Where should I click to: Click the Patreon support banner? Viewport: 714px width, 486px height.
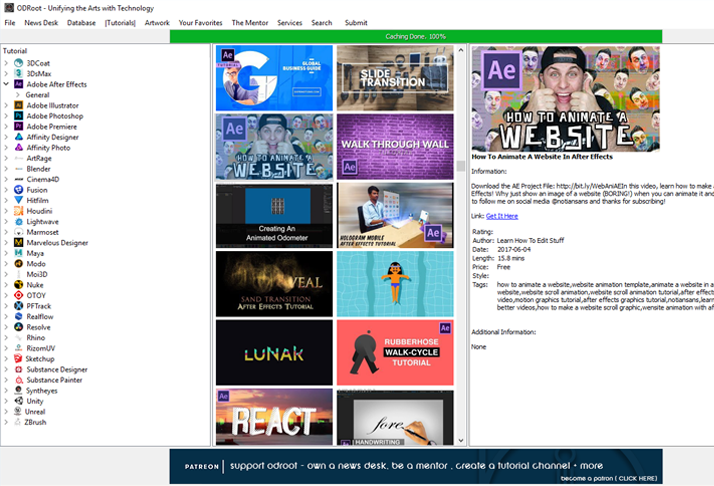coord(441,467)
